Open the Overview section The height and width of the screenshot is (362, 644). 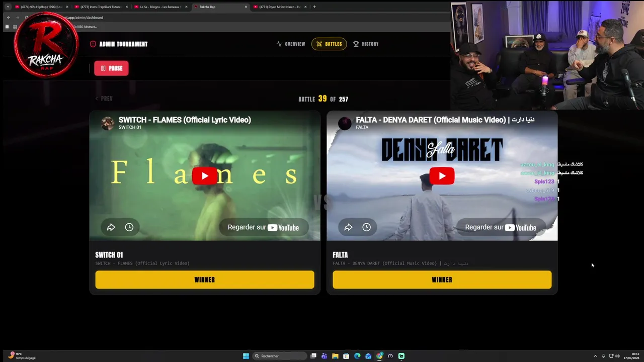[291, 44]
